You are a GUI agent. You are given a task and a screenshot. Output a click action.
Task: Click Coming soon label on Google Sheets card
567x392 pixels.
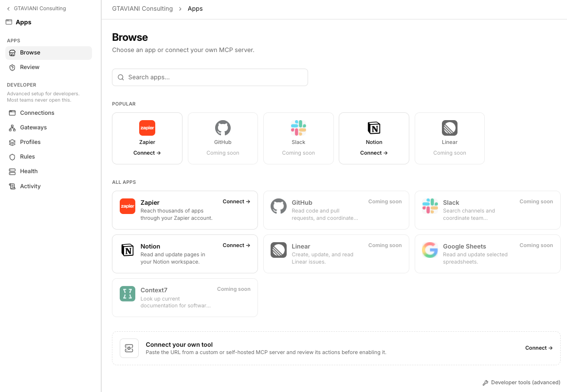point(536,245)
